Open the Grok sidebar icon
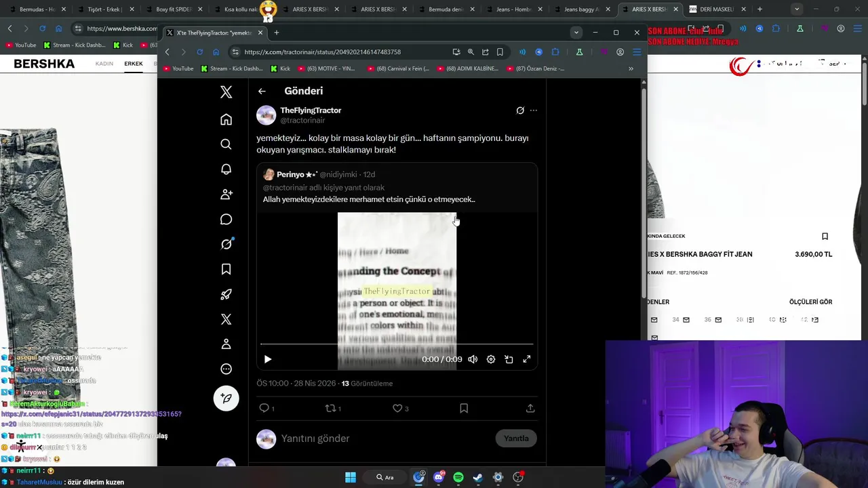Viewport: 868px width, 488px height. pos(226,244)
